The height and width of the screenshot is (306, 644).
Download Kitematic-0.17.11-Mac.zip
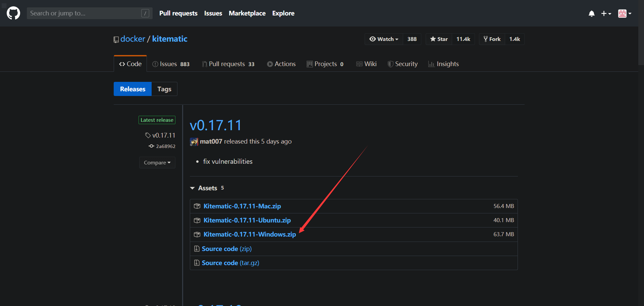[242, 206]
